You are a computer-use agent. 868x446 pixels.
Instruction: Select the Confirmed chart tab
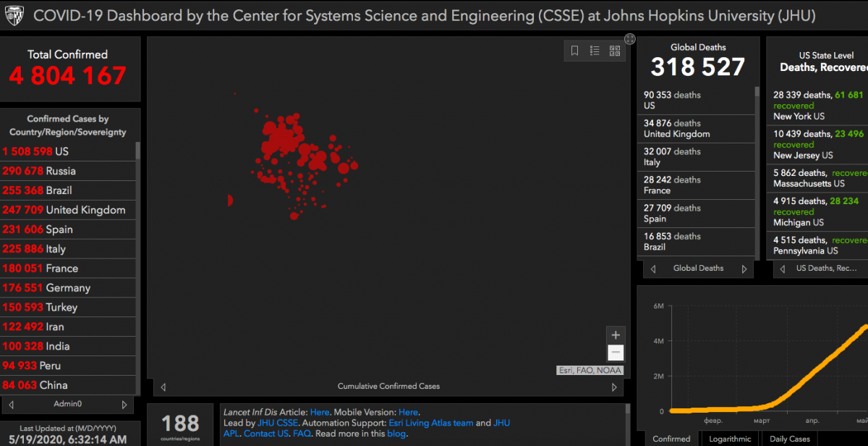(x=671, y=439)
